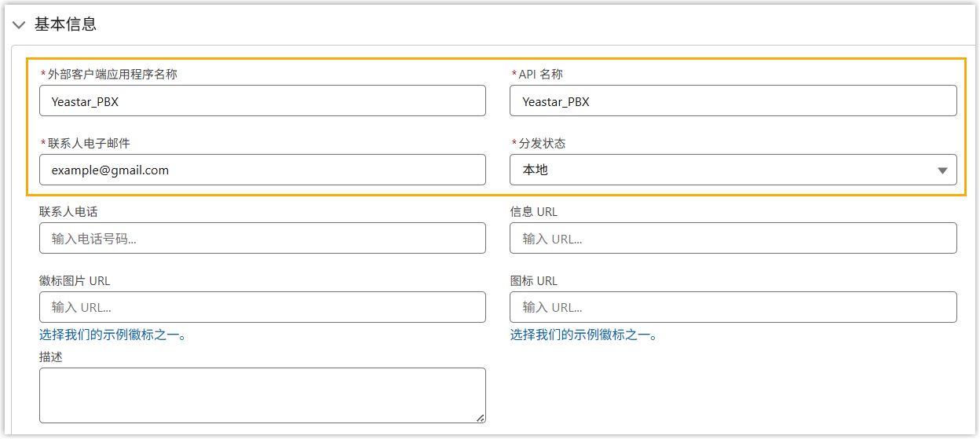Viewport: 980px width, 439px height.
Task: Click the API 名称 input containing Yeastar_PBX
Action: pyautogui.click(x=733, y=101)
